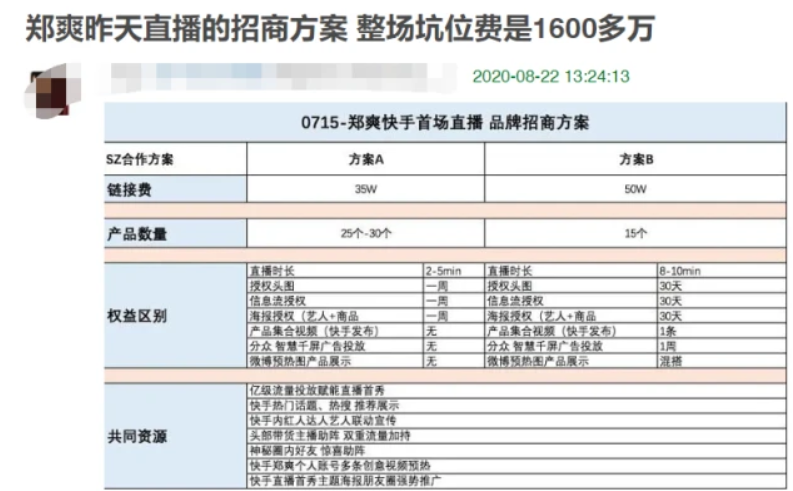This screenshot has width=793, height=491.
Task: Click the SZ合作方案 header cell
Action: 175,159
